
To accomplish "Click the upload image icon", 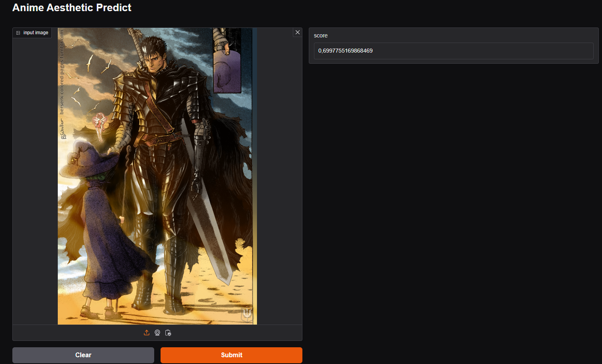I will point(147,333).
